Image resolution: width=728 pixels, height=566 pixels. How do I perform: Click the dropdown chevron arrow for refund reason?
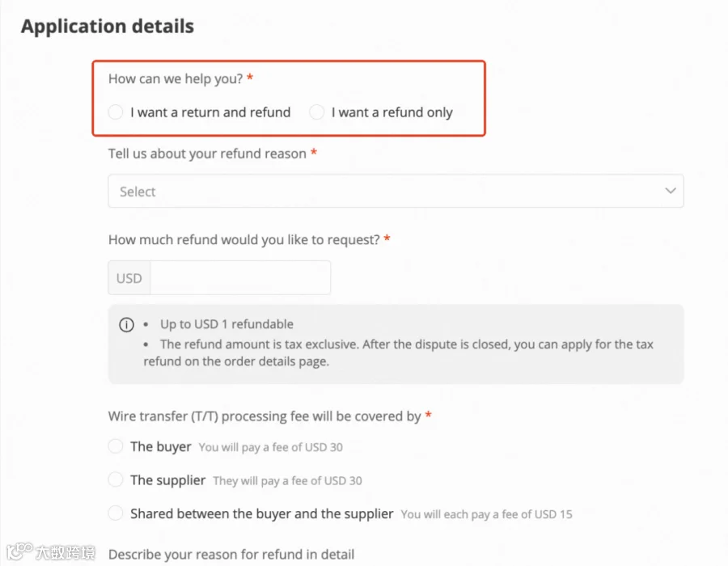pyautogui.click(x=670, y=191)
